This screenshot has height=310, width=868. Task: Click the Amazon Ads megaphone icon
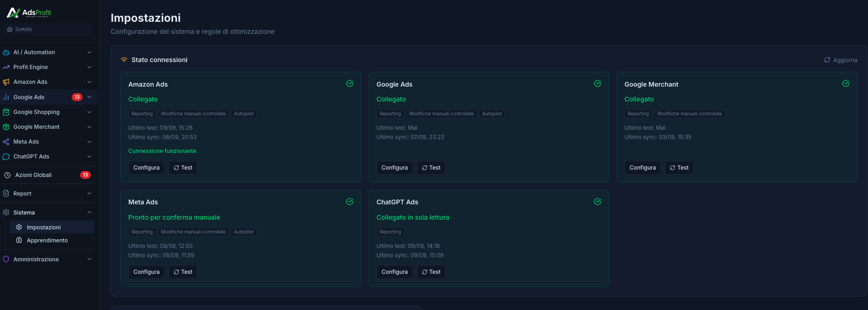(x=6, y=82)
